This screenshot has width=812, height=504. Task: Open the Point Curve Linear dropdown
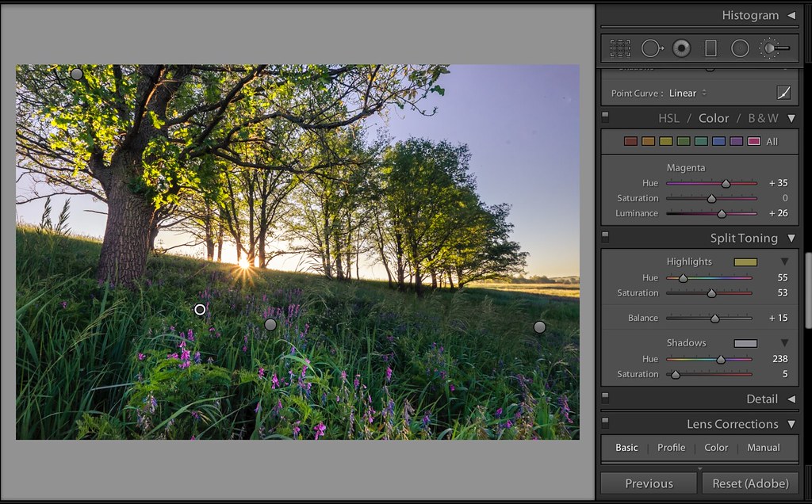687,93
